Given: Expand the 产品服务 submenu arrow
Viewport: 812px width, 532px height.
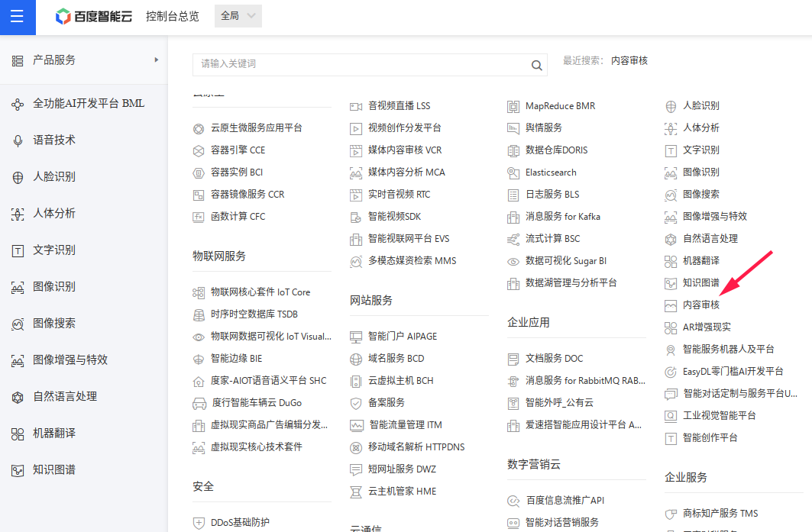Looking at the screenshot, I should tap(156, 59).
